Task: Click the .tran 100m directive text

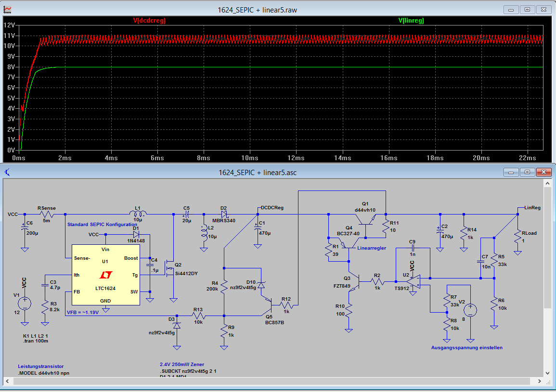Action: tap(36, 341)
